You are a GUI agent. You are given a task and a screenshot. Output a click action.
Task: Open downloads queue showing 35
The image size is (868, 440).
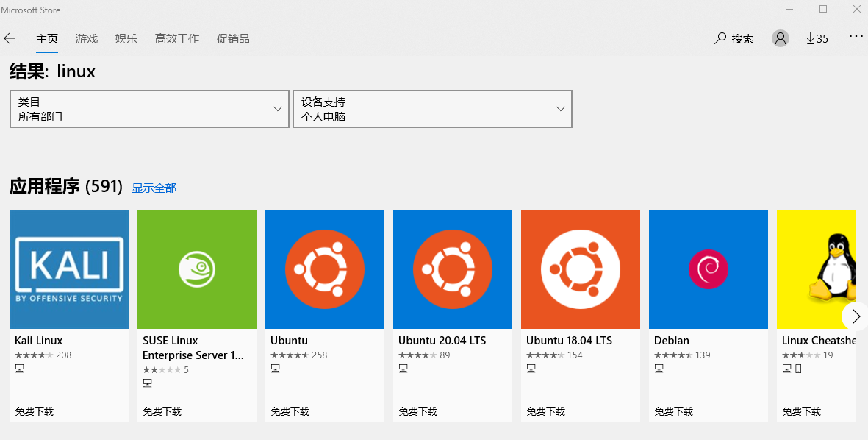(817, 38)
